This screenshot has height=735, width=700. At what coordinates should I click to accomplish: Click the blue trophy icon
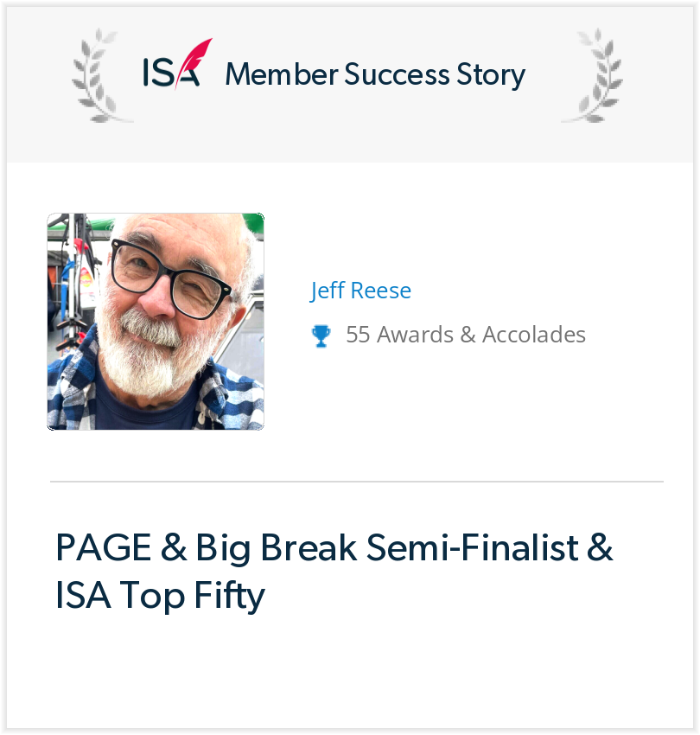click(x=321, y=336)
